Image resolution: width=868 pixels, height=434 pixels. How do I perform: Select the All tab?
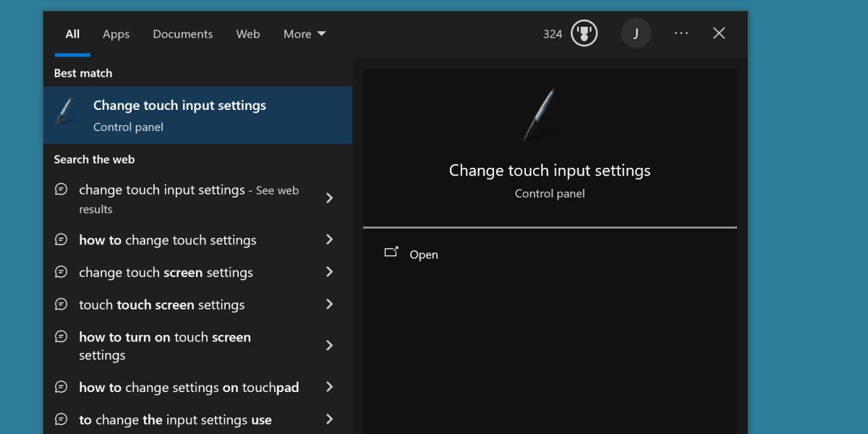[72, 33]
